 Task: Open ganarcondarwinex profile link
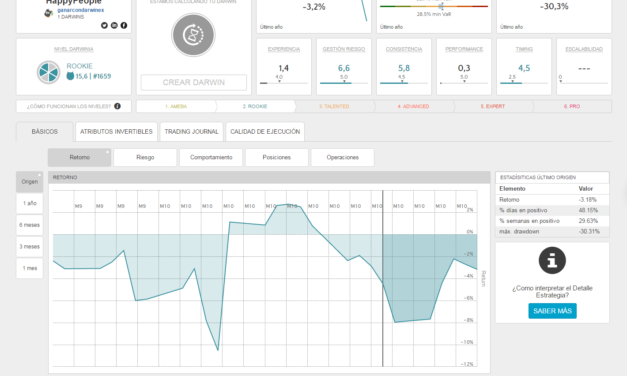click(80, 10)
